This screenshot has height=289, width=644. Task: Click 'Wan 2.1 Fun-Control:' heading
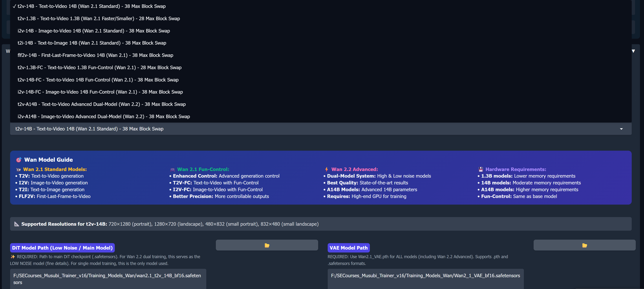click(x=203, y=169)
